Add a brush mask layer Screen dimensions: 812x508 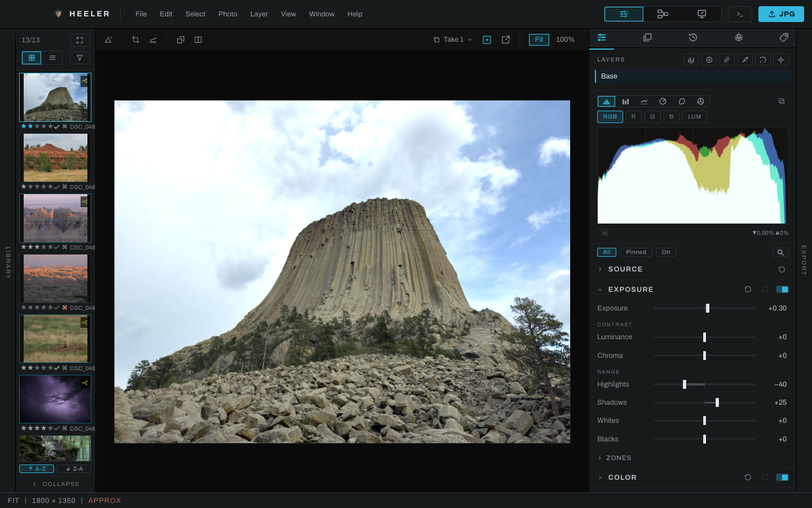745,60
